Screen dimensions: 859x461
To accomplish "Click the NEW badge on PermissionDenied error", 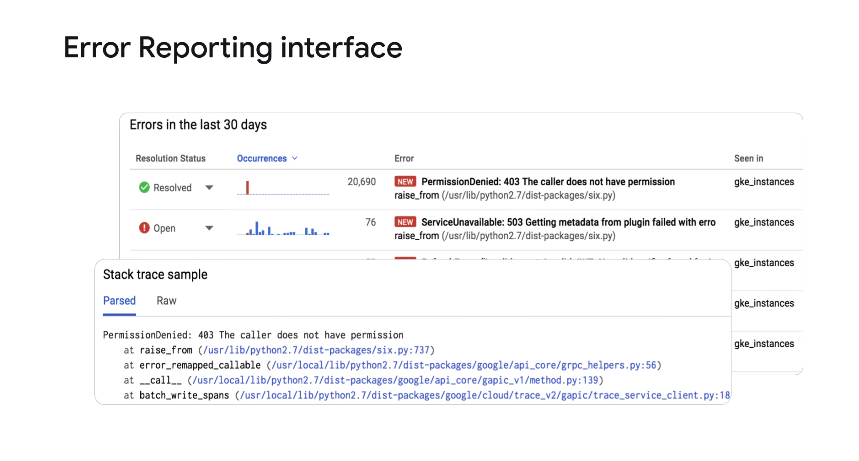I will click(x=405, y=182).
